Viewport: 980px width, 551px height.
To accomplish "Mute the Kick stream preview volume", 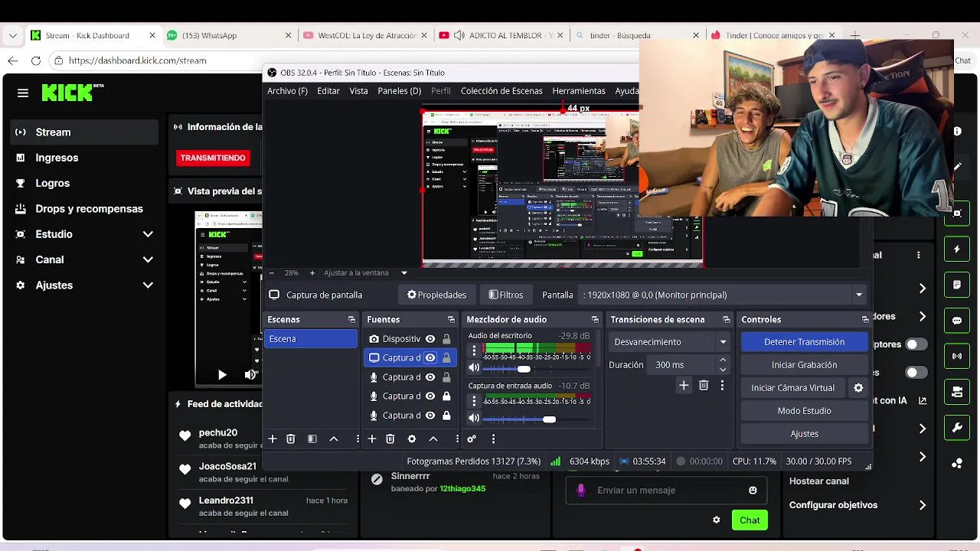I will [250, 374].
